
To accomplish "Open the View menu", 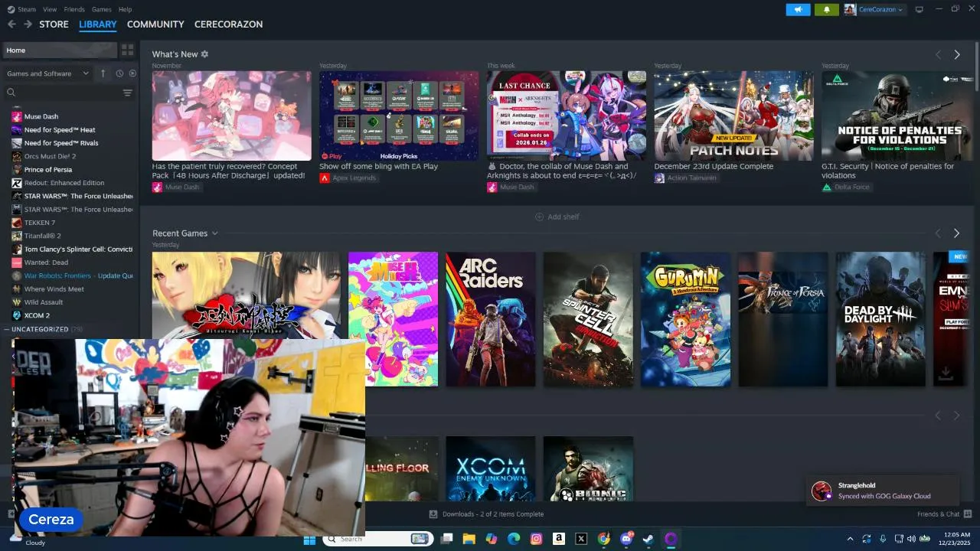I will (x=50, y=9).
